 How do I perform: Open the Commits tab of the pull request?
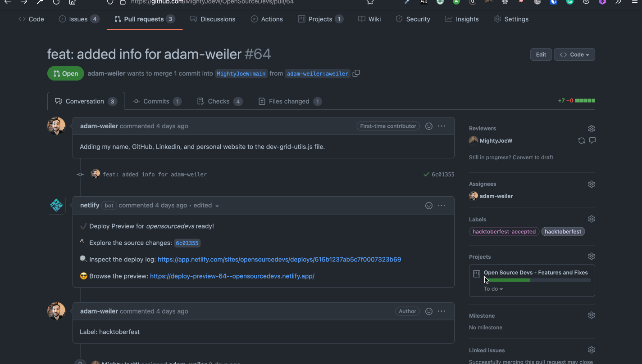(157, 101)
